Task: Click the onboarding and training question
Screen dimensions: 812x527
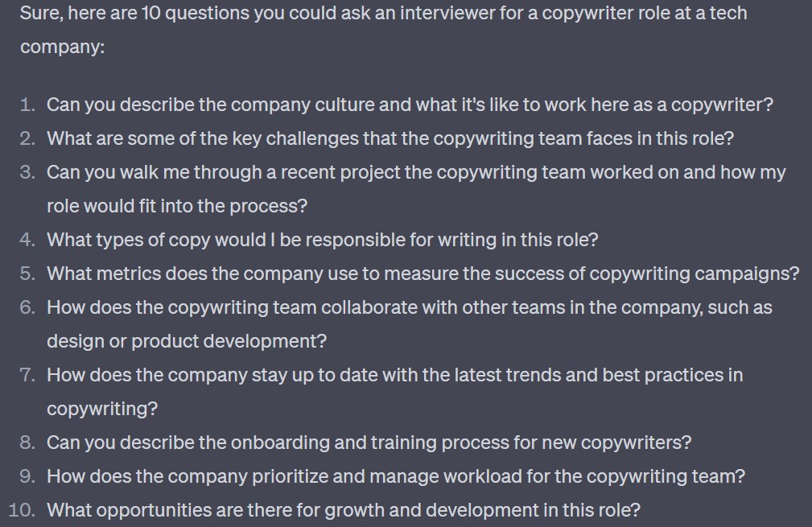Action: [x=369, y=443]
